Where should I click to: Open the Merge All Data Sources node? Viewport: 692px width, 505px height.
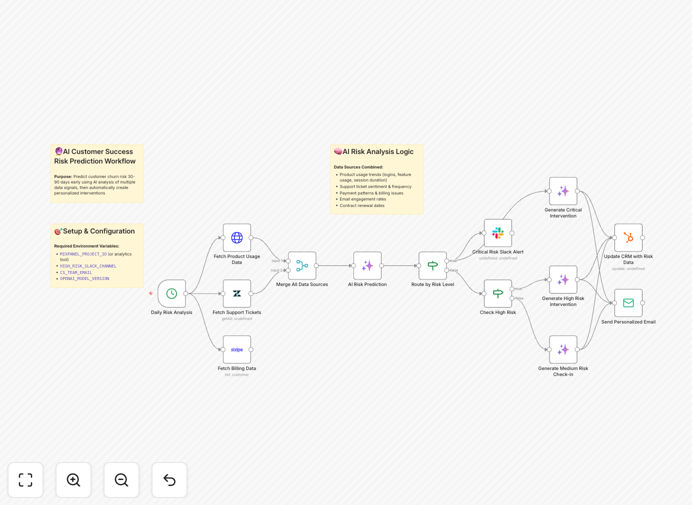coord(302,265)
